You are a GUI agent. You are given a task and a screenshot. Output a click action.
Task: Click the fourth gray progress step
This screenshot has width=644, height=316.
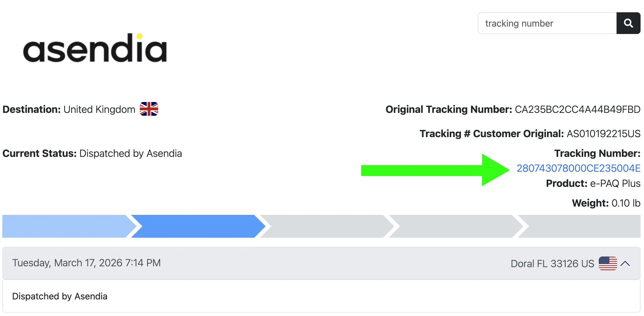(453, 226)
